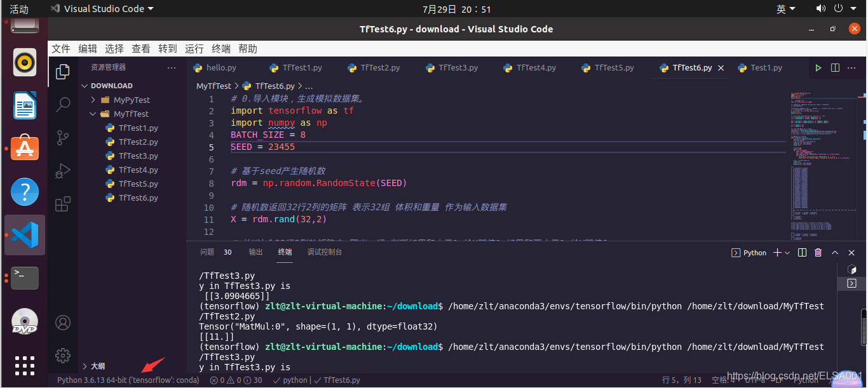The height and width of the screenshot is (388, 868).
Task: Open the DVD disc icon in dock
Action: [x=25, y=321]
